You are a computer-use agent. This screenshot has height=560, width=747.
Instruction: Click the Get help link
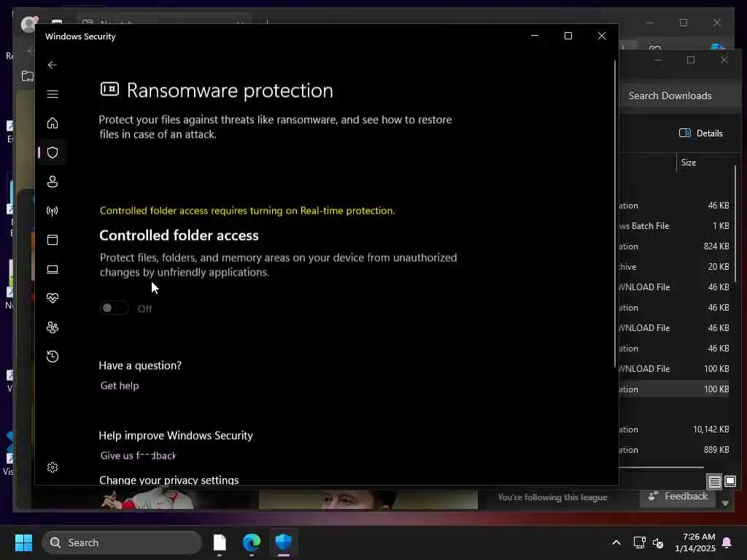[120, 385]
